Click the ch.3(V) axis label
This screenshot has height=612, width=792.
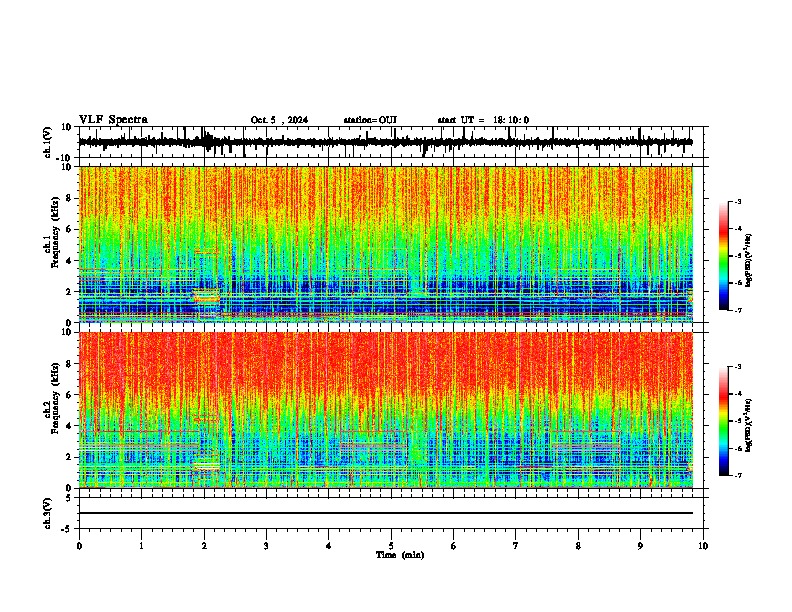click(x=48, y=514)
